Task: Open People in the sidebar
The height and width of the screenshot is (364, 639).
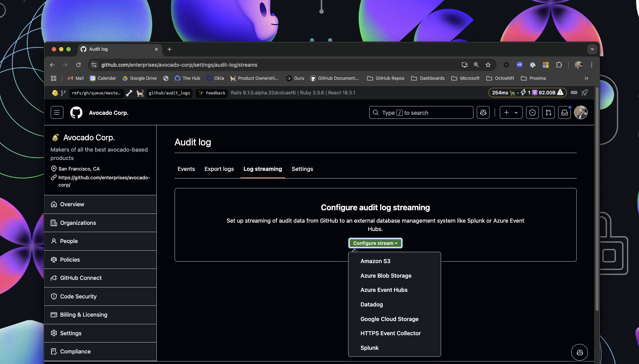Action: 100,241
